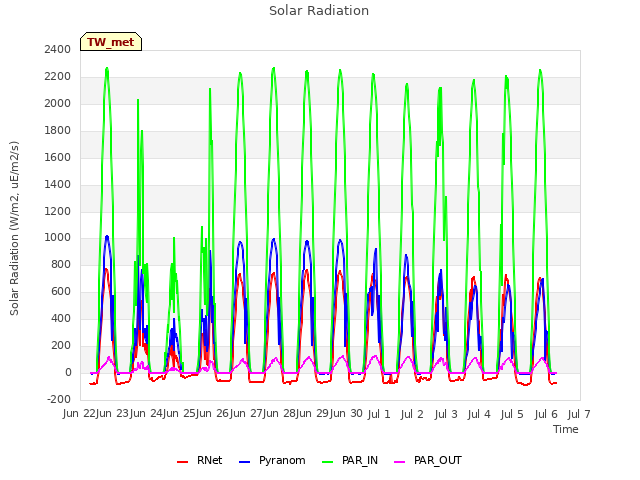640x480 pixels.
Task: Click the TW_met label box
Action: click(x=111, y=42)
